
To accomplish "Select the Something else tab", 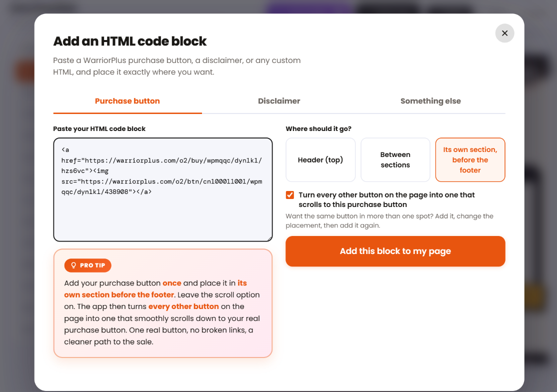I will [x=430, y=101].
